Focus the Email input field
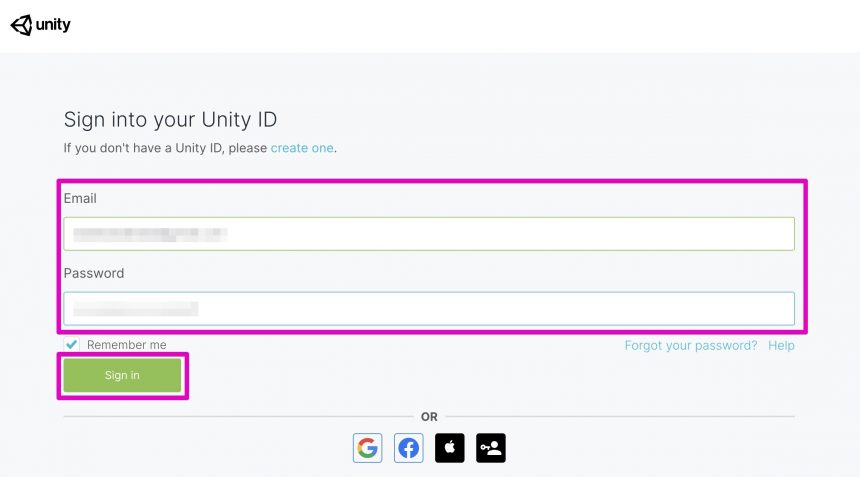This screenshot has width=860, height=477. point(429,234)
